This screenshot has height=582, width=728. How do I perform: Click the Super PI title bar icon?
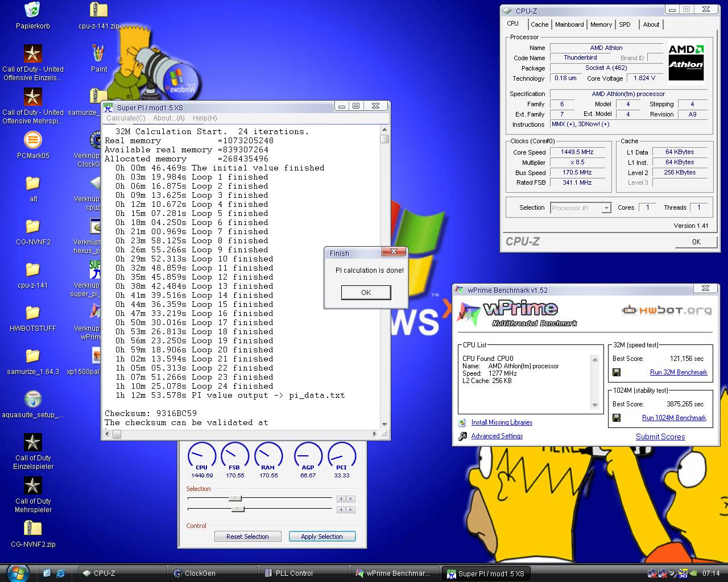coord(109,107)
